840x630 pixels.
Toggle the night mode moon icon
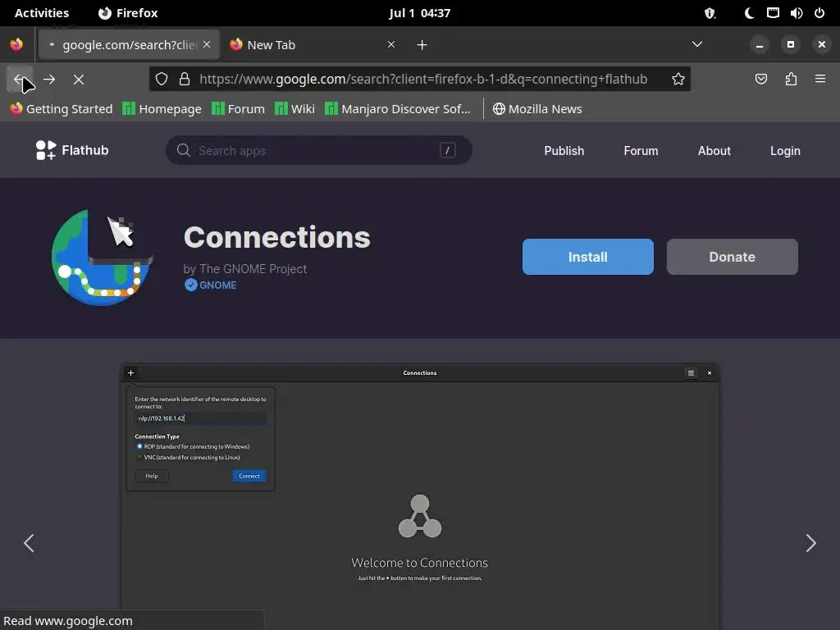[x=750, y=13]
